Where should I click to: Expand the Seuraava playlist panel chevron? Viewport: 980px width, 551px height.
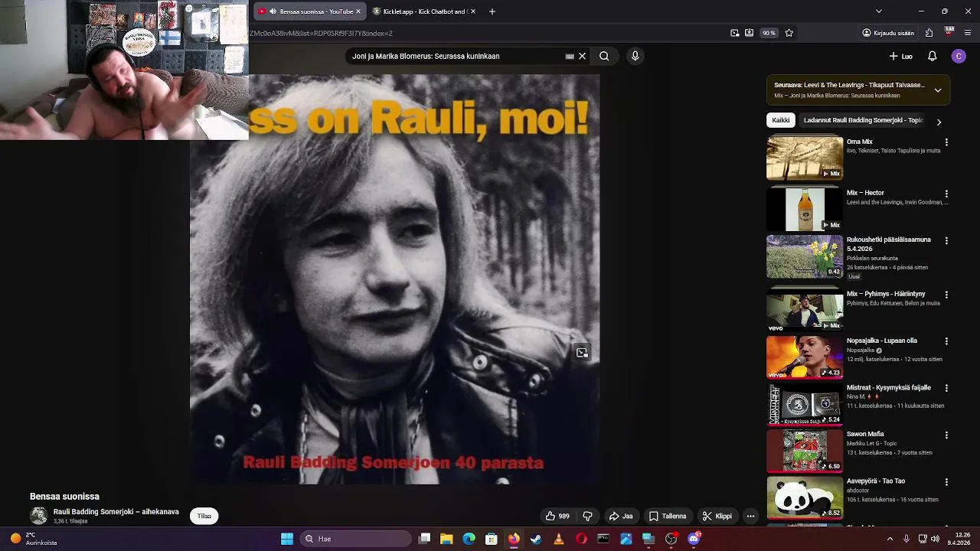tap(937, 90)
